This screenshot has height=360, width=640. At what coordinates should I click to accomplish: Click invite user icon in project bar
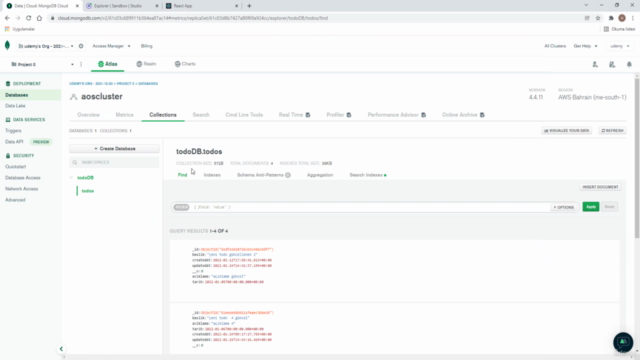pyautogui.click(x=595, y=64)
